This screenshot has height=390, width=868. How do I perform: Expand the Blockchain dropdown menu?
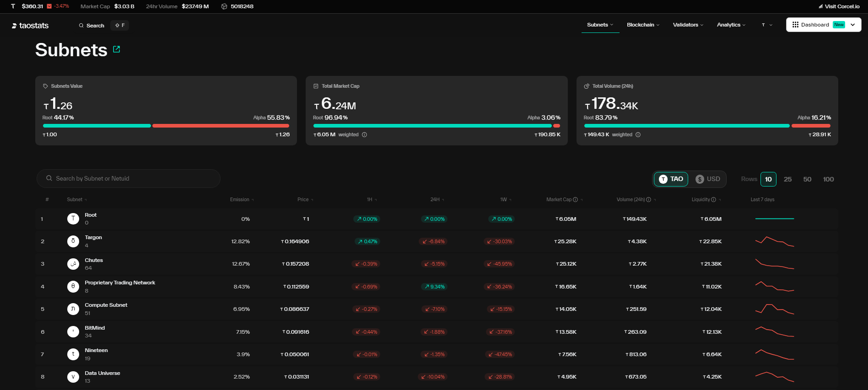(643, 25)
